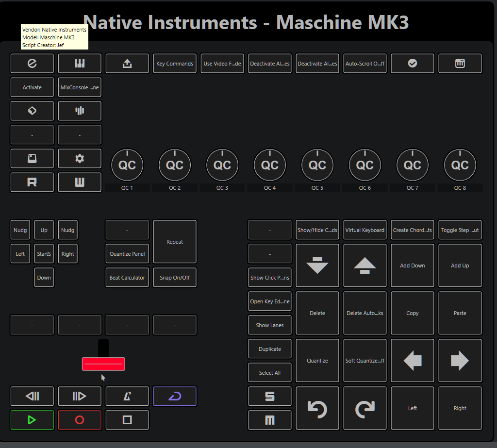
Task: Click Create Chord...ts button
Action: coord(413,230)
